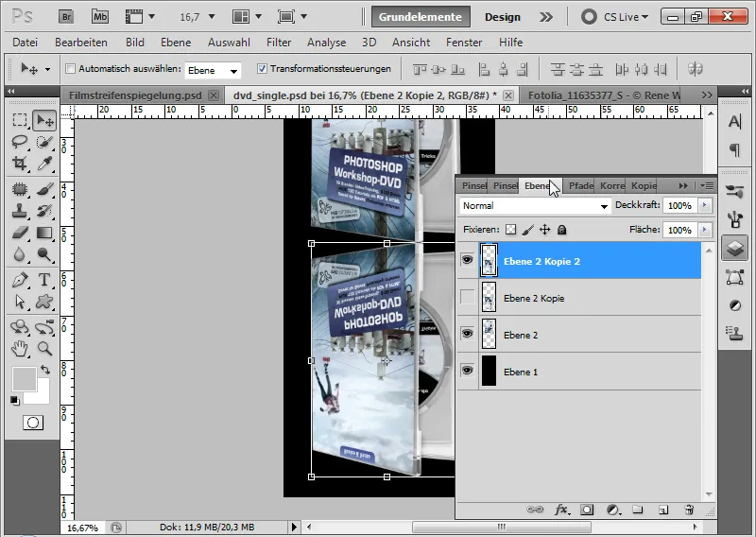This screenshot has height=537, width=756.
Task: Select the Hand tool
Action: tap(19, 348)
